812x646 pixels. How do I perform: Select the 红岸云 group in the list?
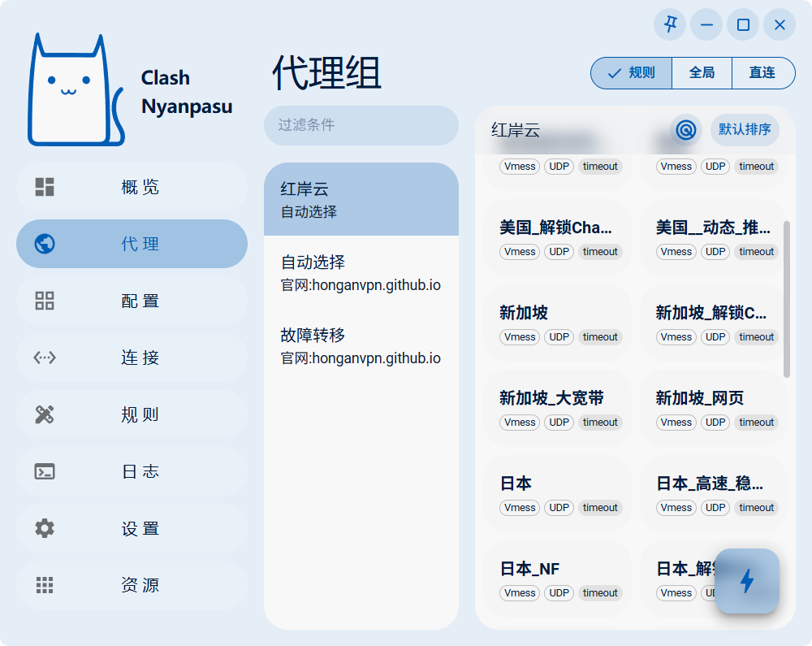(x=361, y=199)
